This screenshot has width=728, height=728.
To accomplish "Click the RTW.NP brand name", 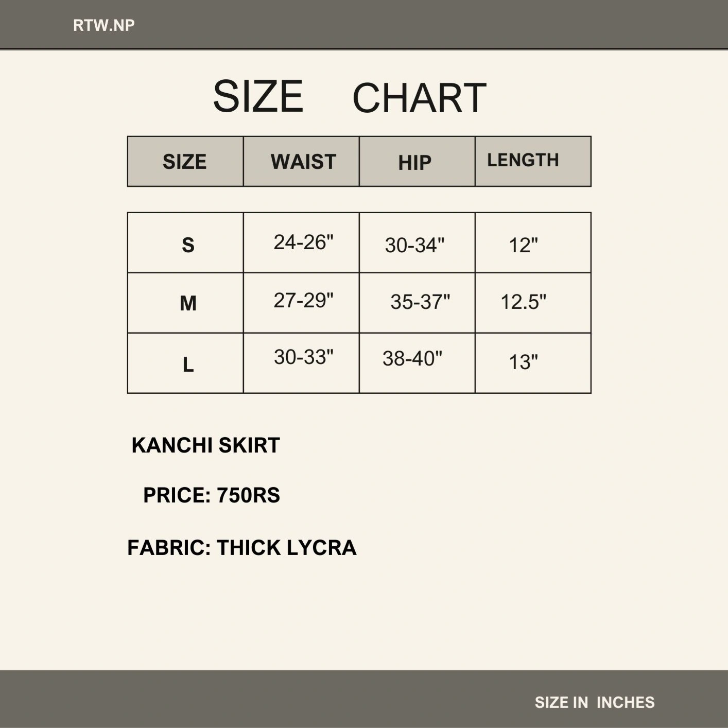I will tap(104, 25).
